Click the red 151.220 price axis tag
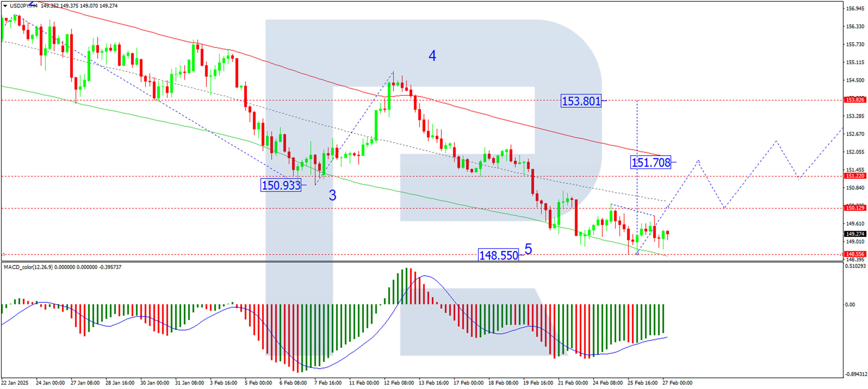This screenshot has width=868, height=389. pos(855,176)
